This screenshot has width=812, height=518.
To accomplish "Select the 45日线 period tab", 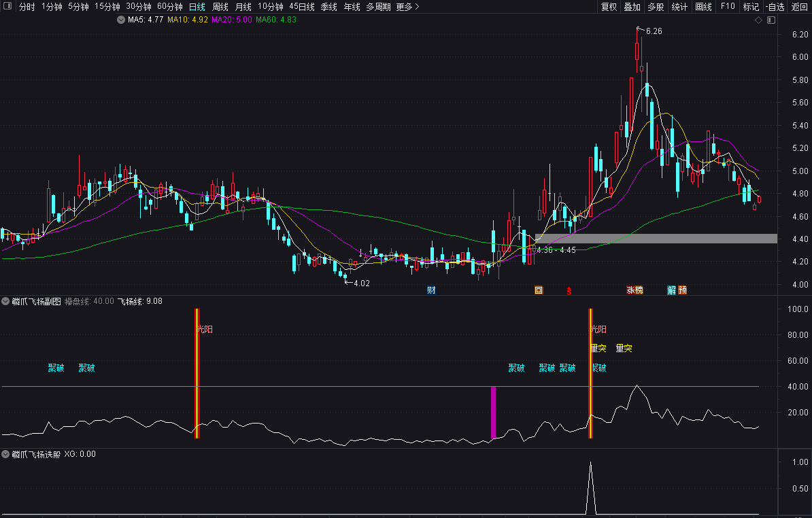I will [x=302, y=7].
